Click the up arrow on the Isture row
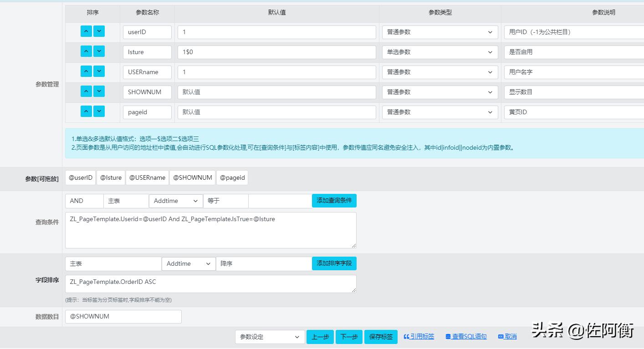Screen dimensions: 644x349 tap(86, 51)
